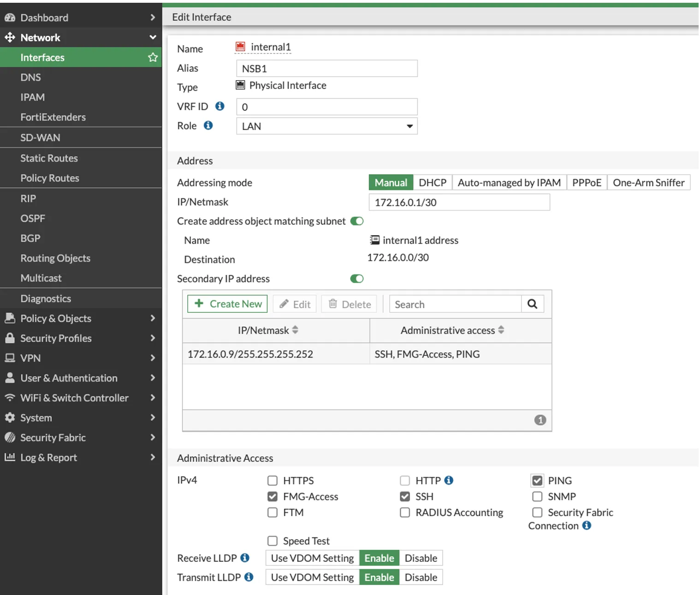Viewport: 700px width, 595px height.
Task: Click the search magnifier icon
Action: pyautogui.click(x=532, y=304)
